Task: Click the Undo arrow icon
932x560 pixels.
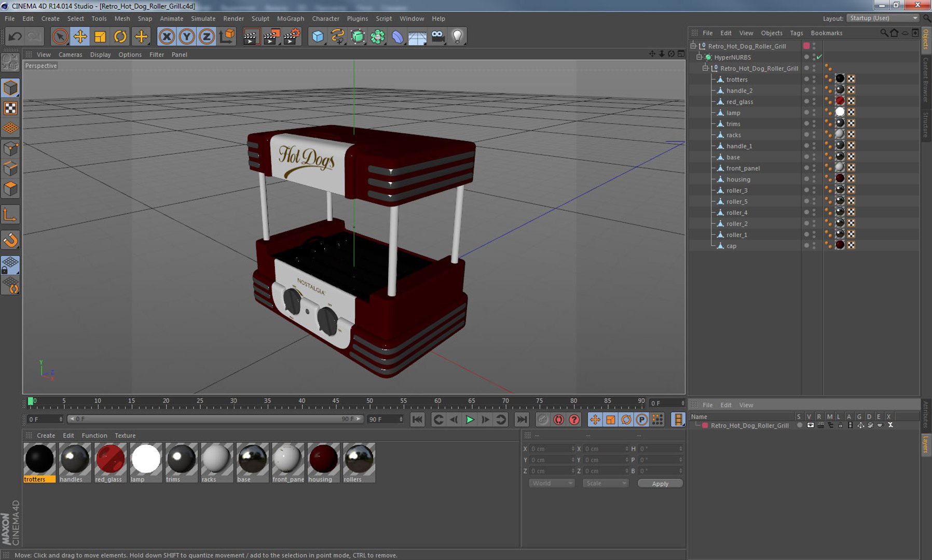Action: coord(15,36)
